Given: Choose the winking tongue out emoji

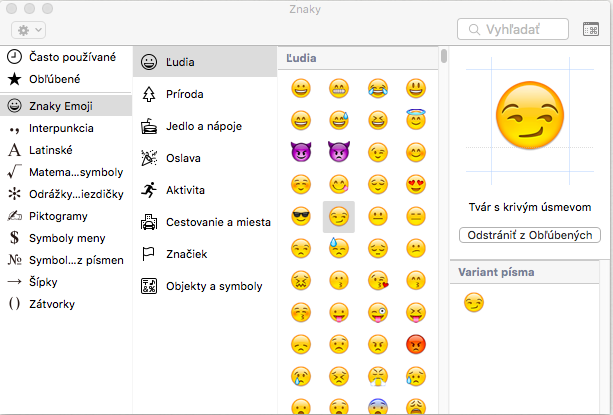Looking at the screenshot, I should 378,312.
